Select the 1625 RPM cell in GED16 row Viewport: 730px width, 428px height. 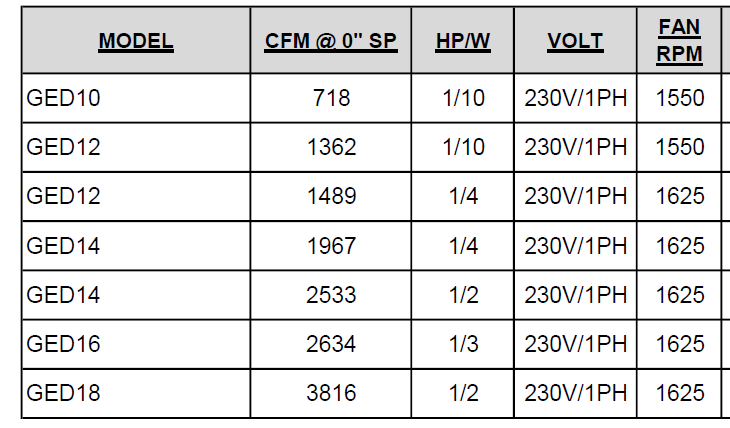coord(680,344)
